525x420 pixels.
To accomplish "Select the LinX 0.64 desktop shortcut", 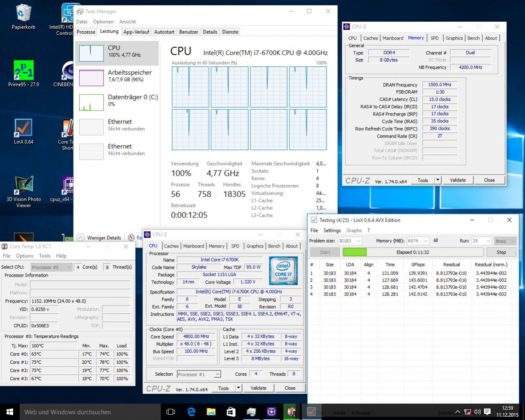I will pos(23,131).
